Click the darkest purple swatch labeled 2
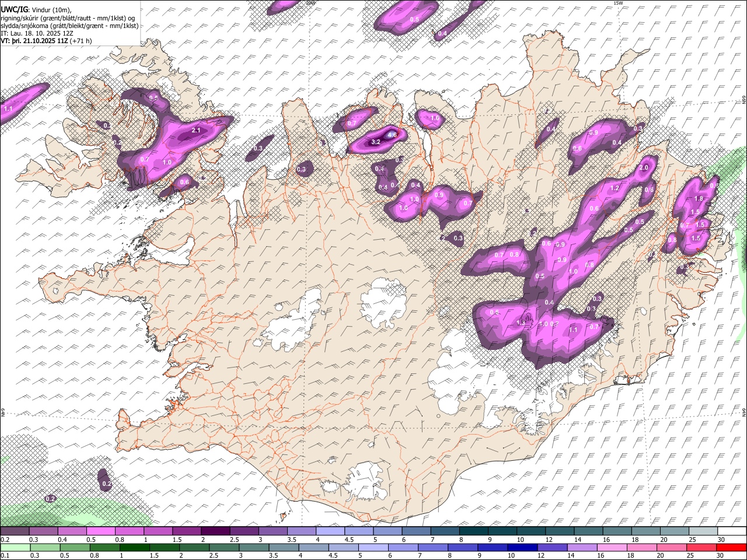Viewport: 747px width, 560px height. click(x=215, y=531)
